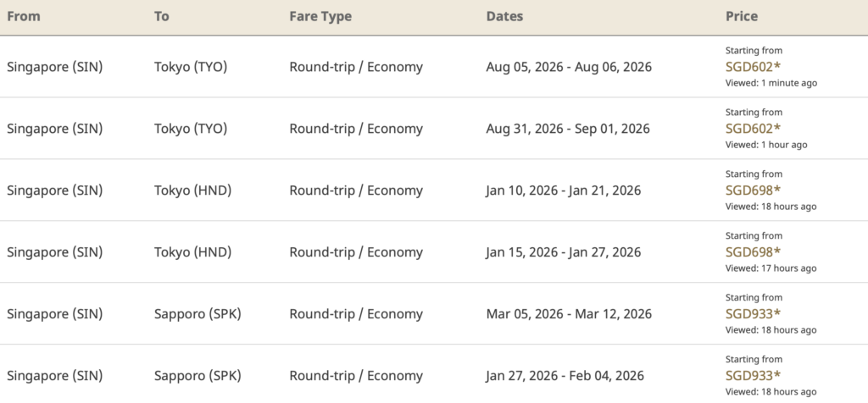Viewport: 868px width, 403px height.
Task: Click the "Dates" column header
Action: tap(504, 16)
